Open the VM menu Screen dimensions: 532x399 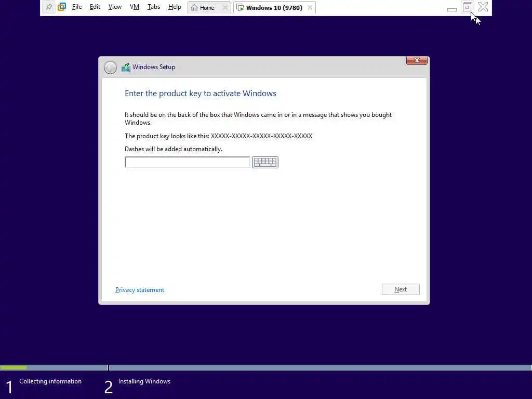point(135,7)
